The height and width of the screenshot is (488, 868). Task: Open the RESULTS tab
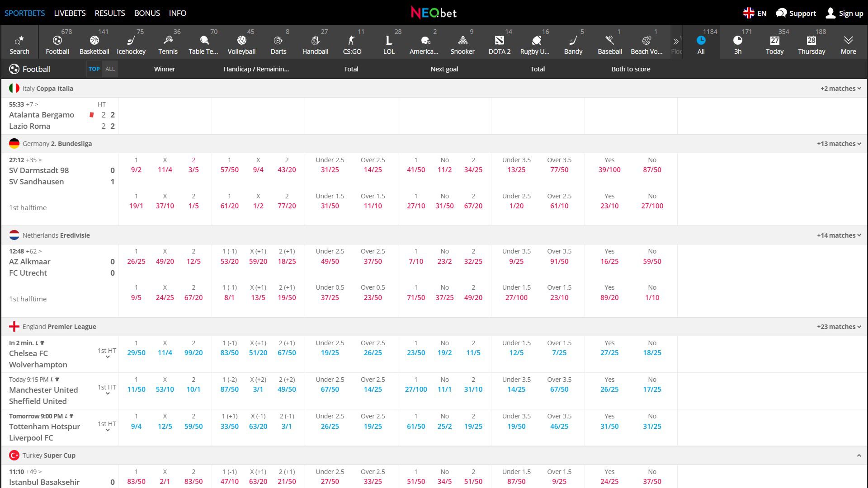coord(110,13)
